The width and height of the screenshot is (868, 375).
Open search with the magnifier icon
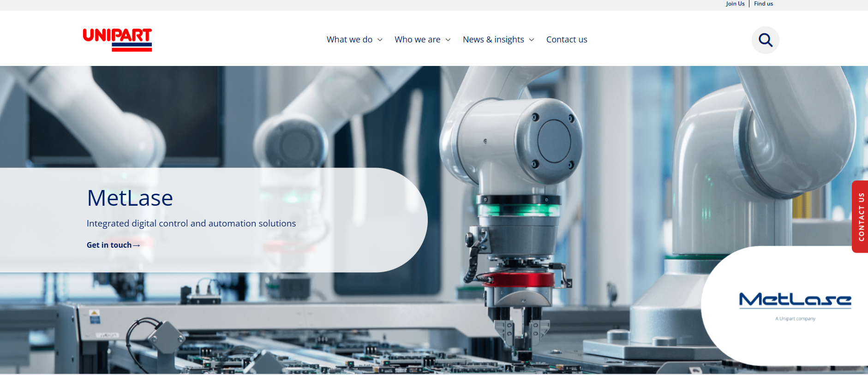click(765, 40)
